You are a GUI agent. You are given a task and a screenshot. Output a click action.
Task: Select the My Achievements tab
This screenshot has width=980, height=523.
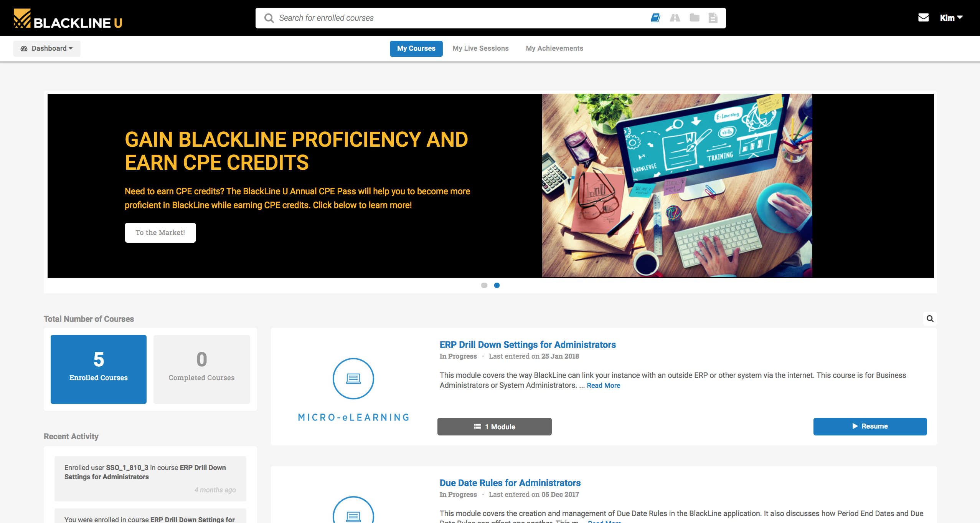(554, 48)
